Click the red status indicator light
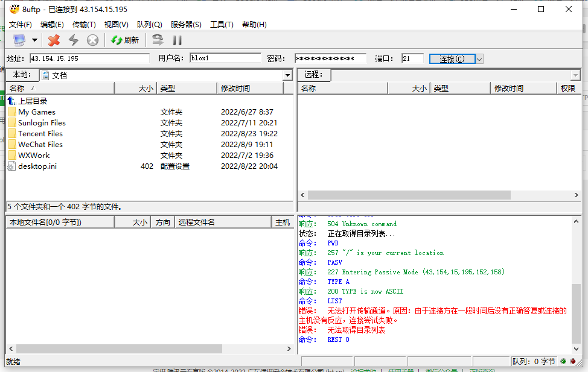 pos(573,362)
